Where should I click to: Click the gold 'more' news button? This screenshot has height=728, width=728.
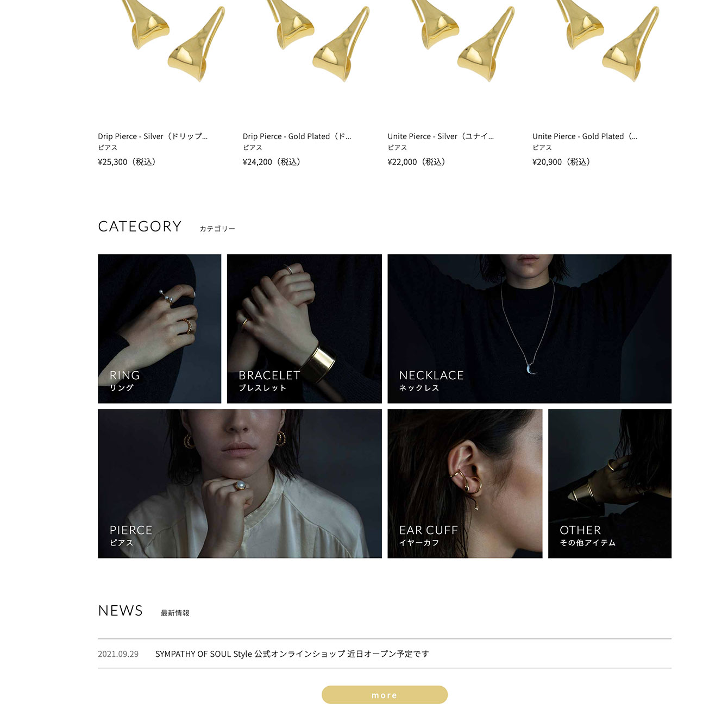point(385,695)
